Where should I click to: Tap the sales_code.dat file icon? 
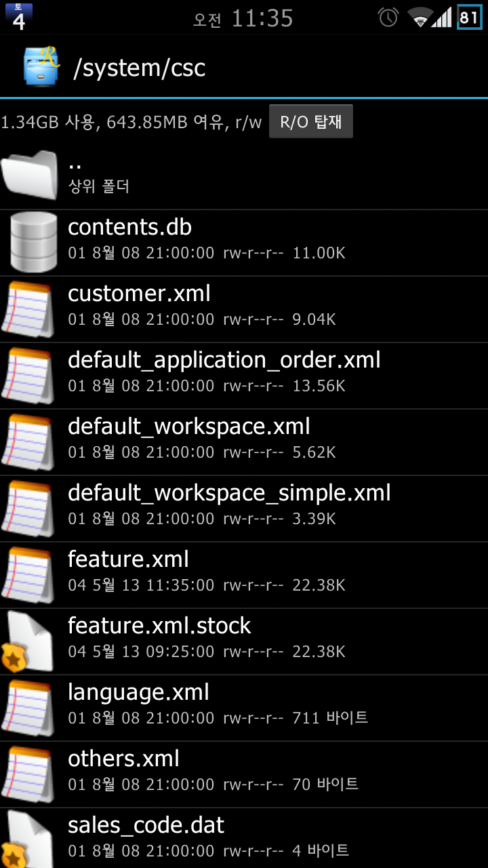click(x=28, y=840)
